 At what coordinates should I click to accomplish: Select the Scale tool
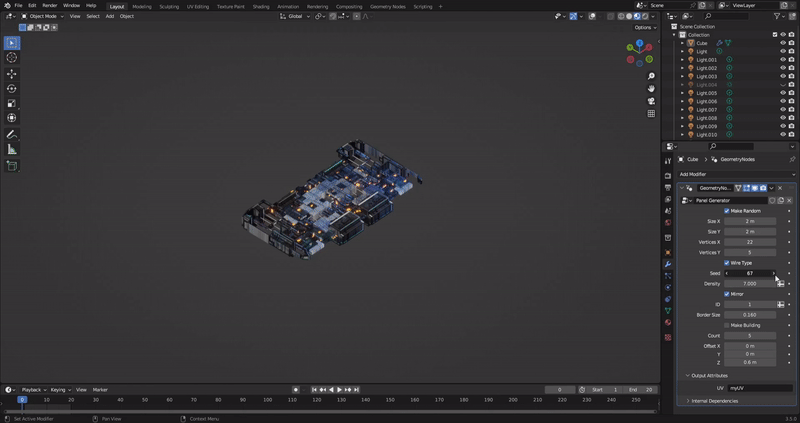(x=12, y=104)
